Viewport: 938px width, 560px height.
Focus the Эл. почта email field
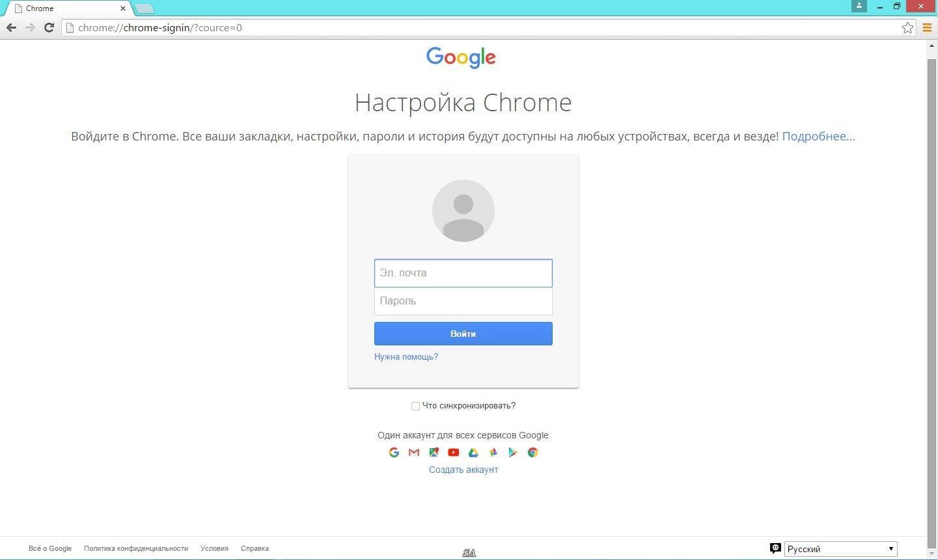click(x=463, y=273)
